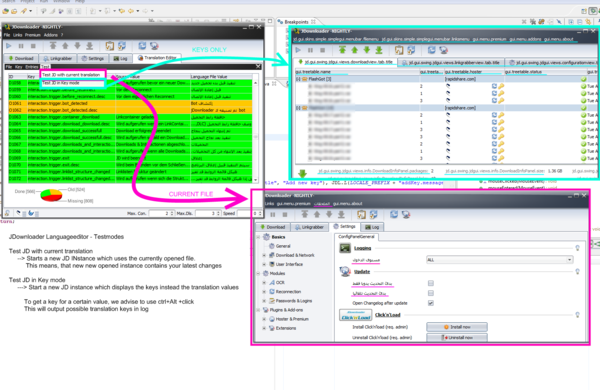Open the ALL logging level dropdown
600x390 pixels.
pyautogui.click(x=500, y=260)
